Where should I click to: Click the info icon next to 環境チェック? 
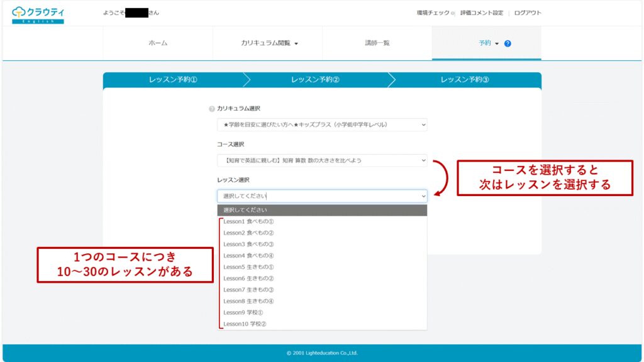coord(453,13)
